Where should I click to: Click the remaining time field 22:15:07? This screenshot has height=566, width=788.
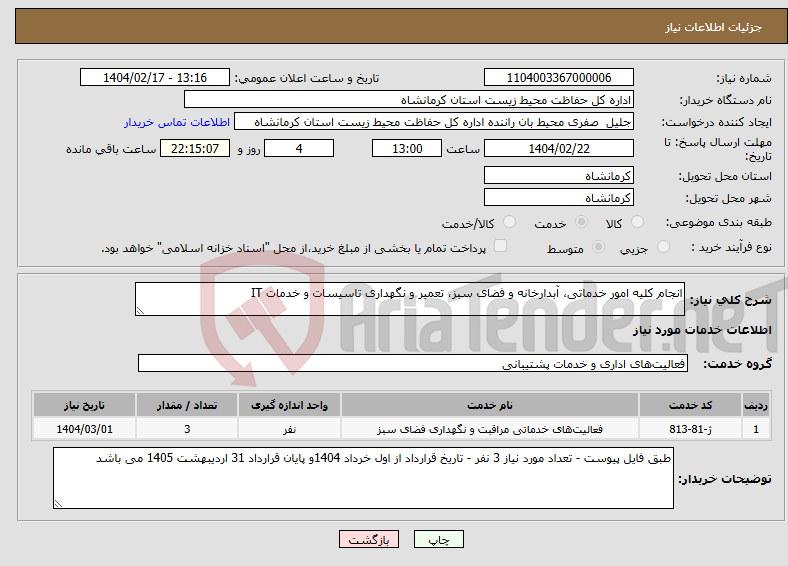point(195,148)
